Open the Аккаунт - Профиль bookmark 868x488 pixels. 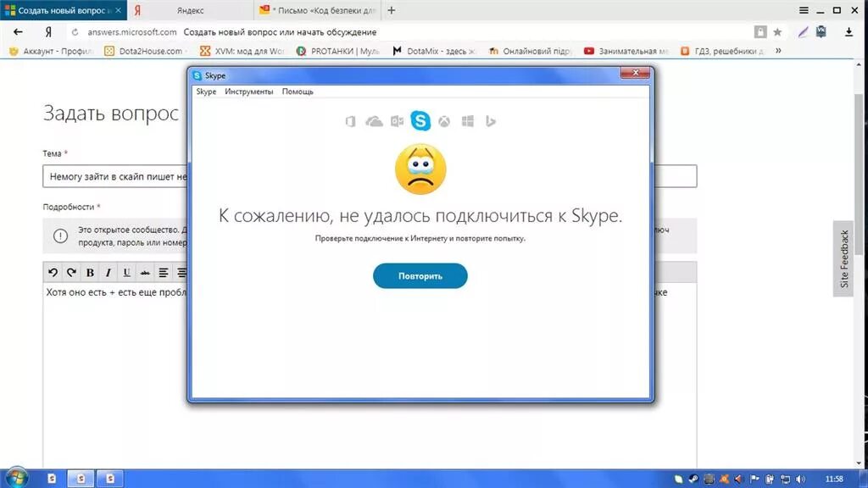[52, 51]
